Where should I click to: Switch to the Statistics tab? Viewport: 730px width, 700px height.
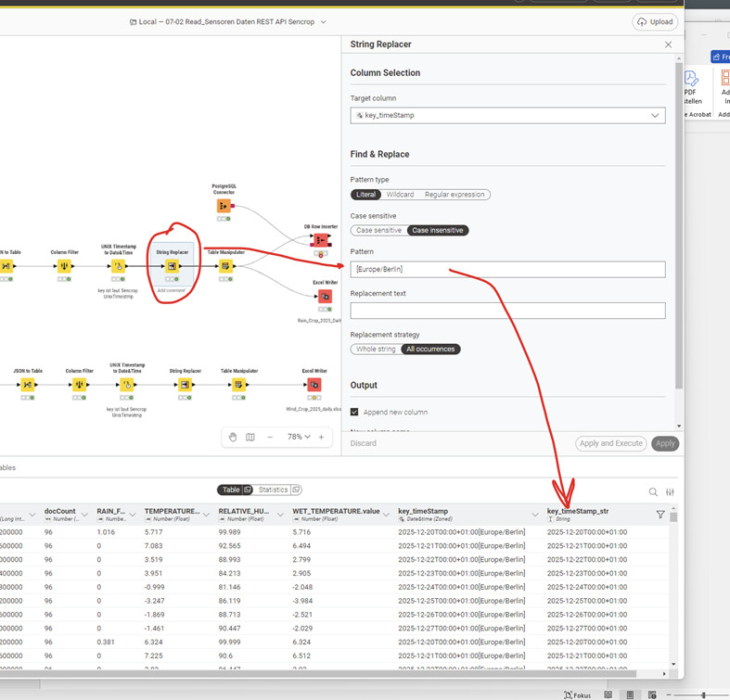(278, 490)
